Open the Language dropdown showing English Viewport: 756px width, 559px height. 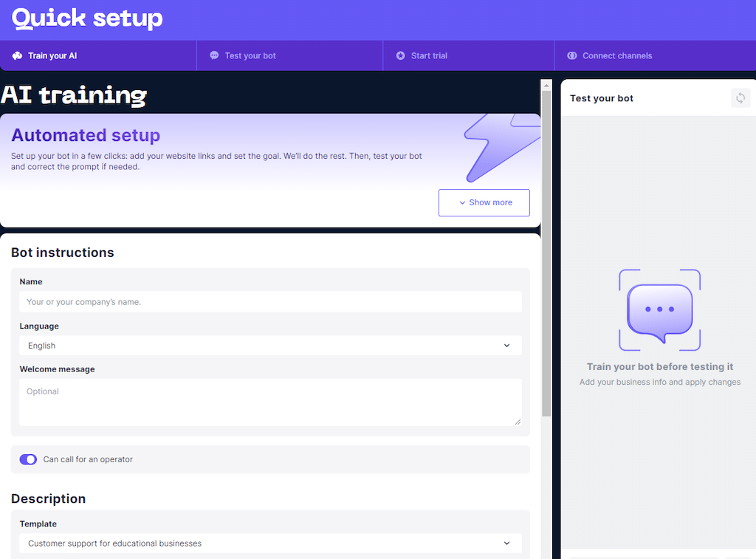(x=270, y=346)
